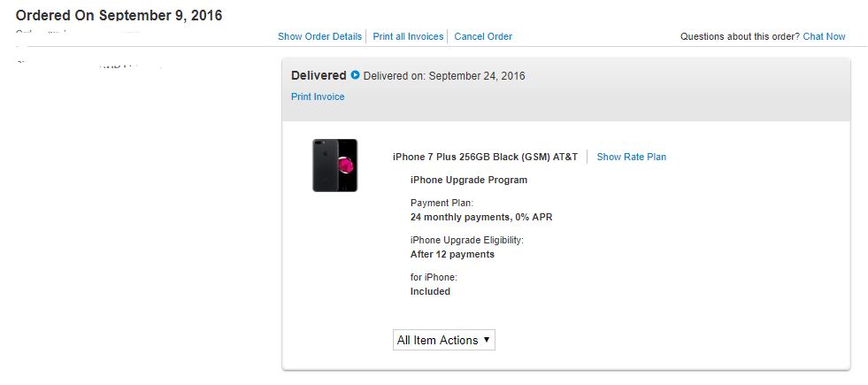Click the Ordered On September 9, 2016 heading

click(x=119, y=15)
